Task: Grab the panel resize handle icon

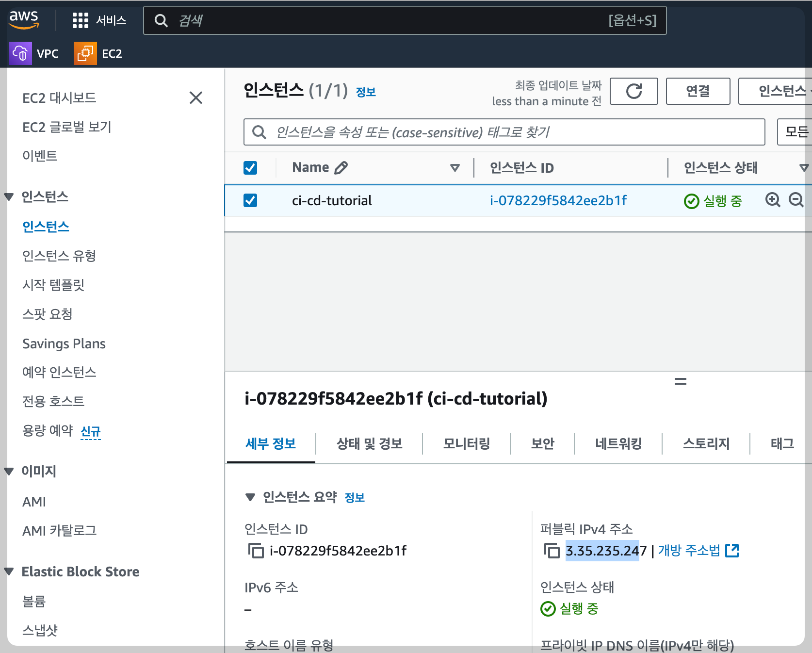Action: pos(681,382)
